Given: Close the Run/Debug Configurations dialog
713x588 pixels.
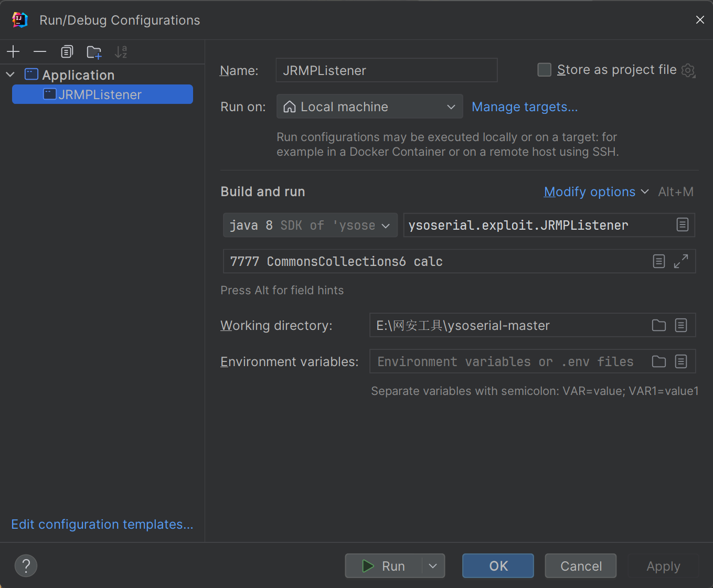Looking at the screenshot, I should tap(700, 20).
